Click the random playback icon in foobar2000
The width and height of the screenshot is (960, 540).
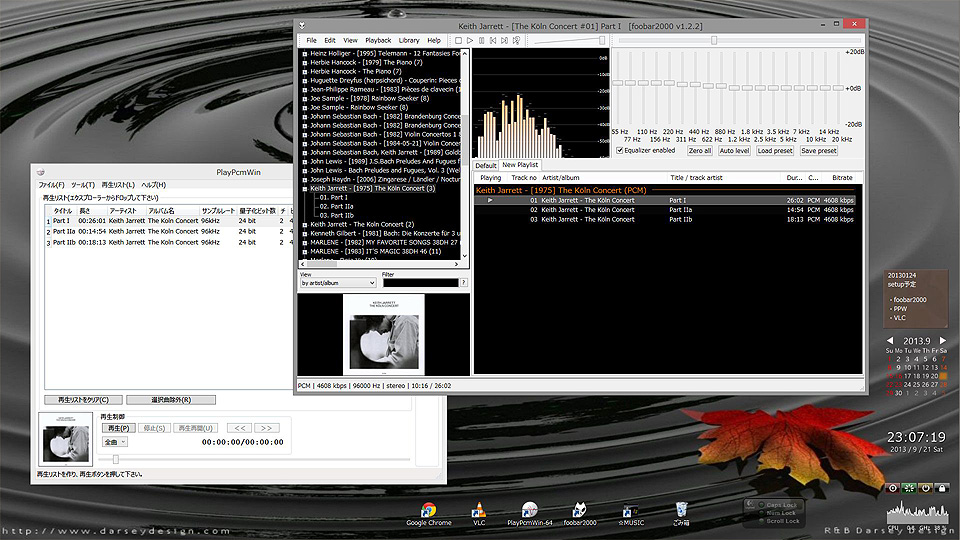point(516,40)
